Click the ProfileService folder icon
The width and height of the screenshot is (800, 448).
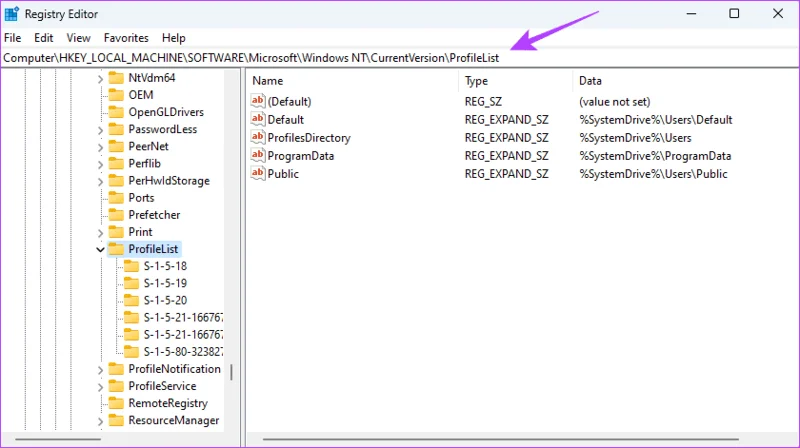tap(116, 386)
